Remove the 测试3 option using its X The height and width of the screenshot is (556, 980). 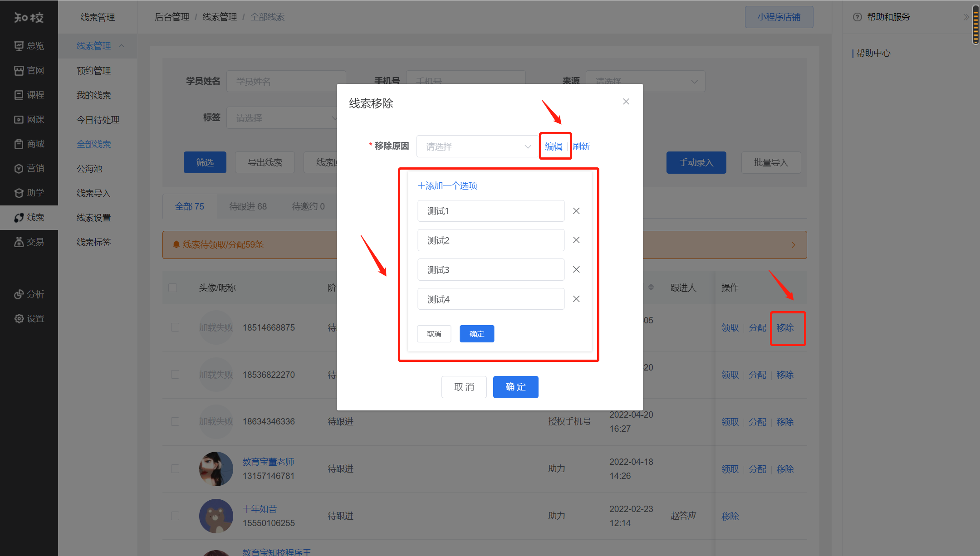(576, 269)
